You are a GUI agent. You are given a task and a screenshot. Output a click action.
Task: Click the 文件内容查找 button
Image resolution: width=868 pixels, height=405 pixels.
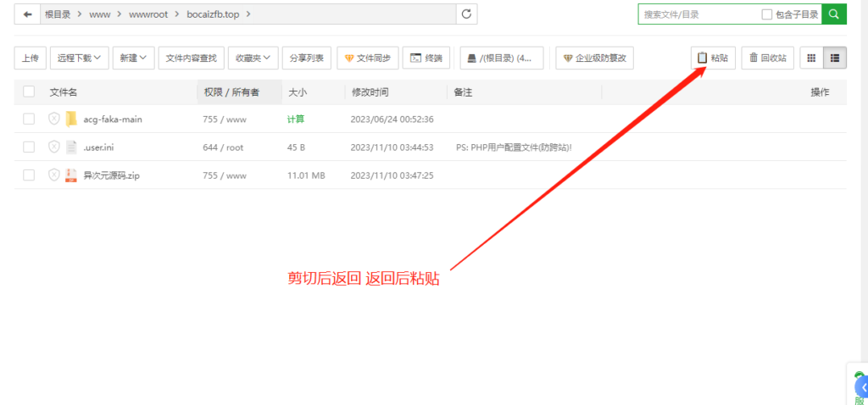pos(192,58)
